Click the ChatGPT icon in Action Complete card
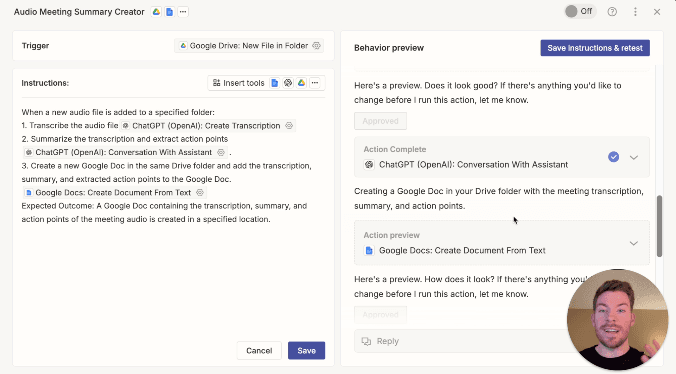 pos(369,165)
